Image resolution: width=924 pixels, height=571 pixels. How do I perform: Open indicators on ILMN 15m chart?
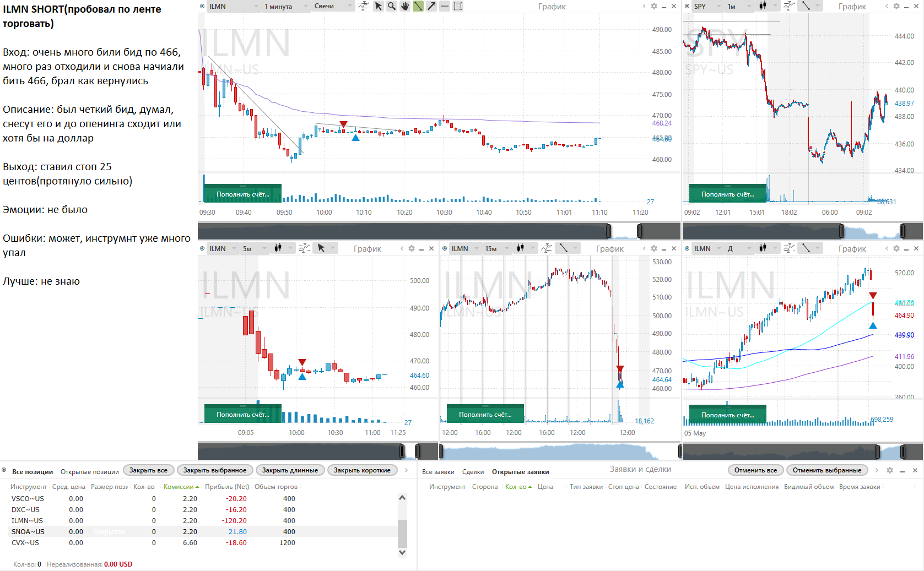pos(547,248)
